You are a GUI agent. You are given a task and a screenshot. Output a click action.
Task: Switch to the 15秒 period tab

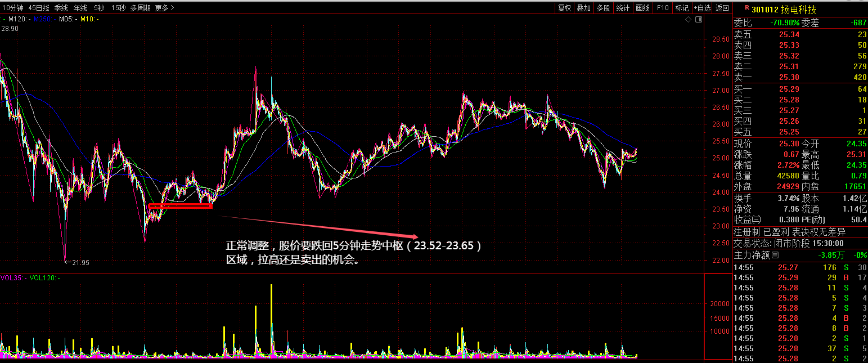coord(118,8)
